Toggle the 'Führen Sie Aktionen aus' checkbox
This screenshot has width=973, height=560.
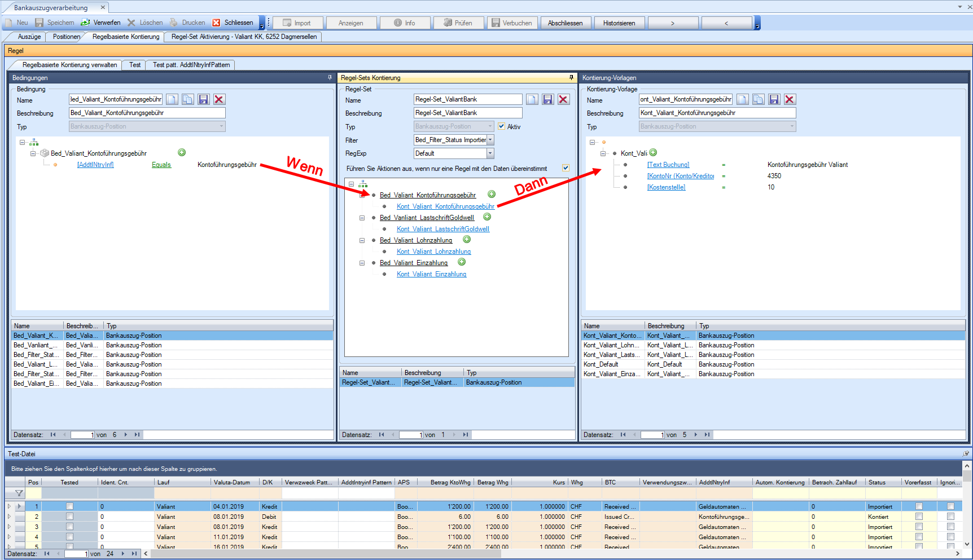tap(566, 168)
